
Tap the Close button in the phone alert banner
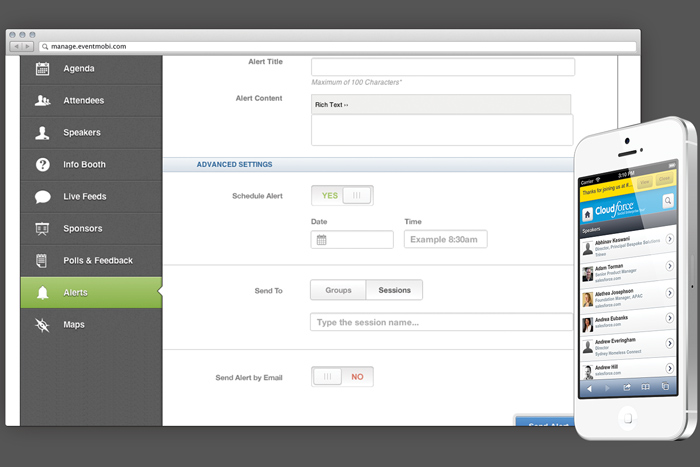pos(664,179)
